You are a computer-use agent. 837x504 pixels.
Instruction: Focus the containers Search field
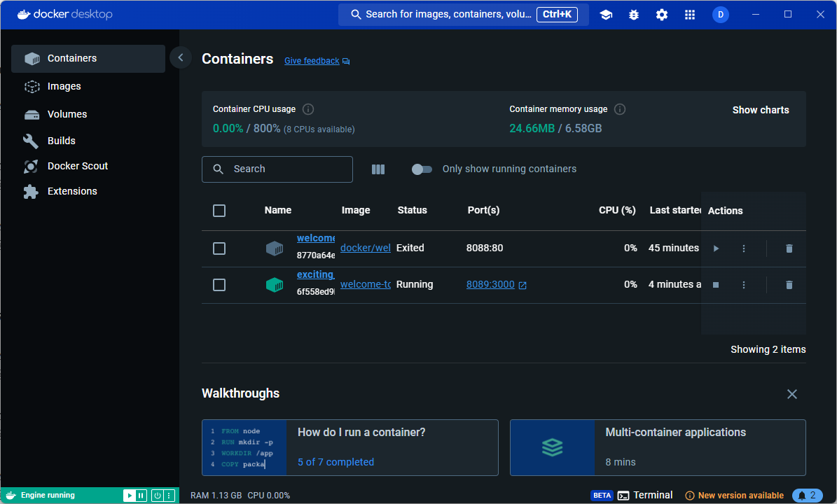[277, 169]
